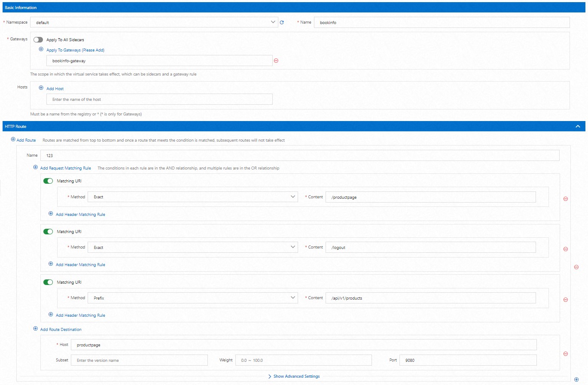Click plus icon for header rule under /productpage
Screen dimensions: 588x385
click(51, 214)
